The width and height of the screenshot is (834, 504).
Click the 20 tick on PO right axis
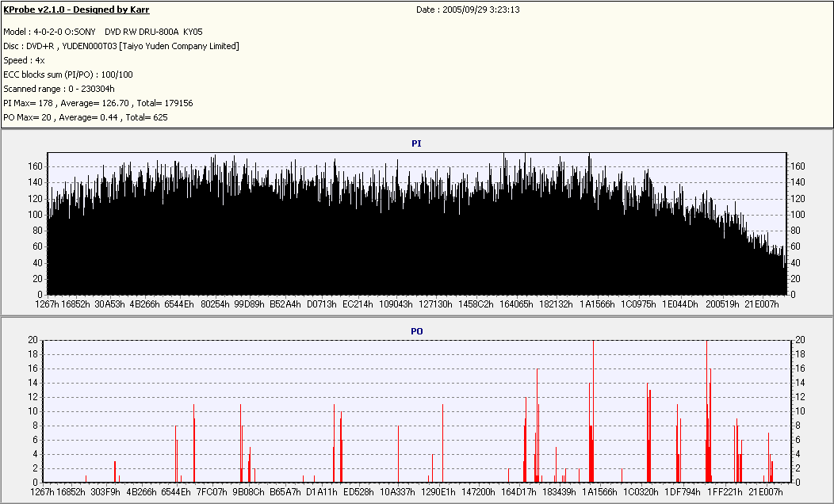coord(799,340)
